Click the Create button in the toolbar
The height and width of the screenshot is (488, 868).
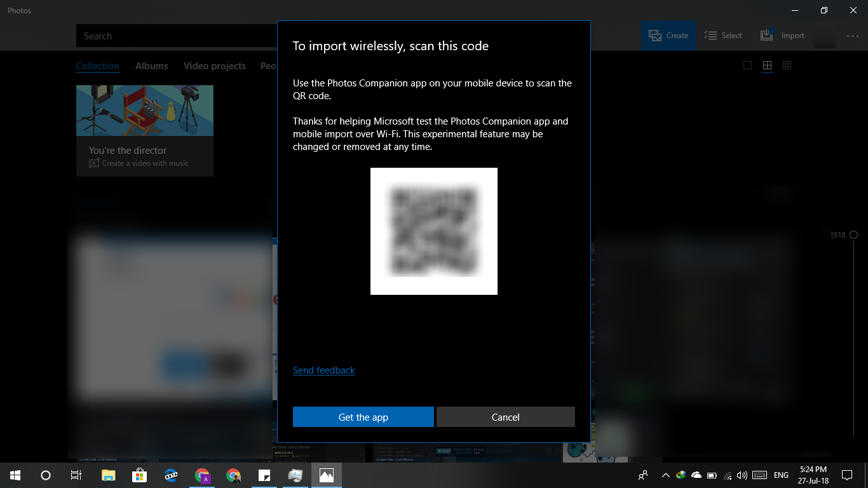click(668, 36)
